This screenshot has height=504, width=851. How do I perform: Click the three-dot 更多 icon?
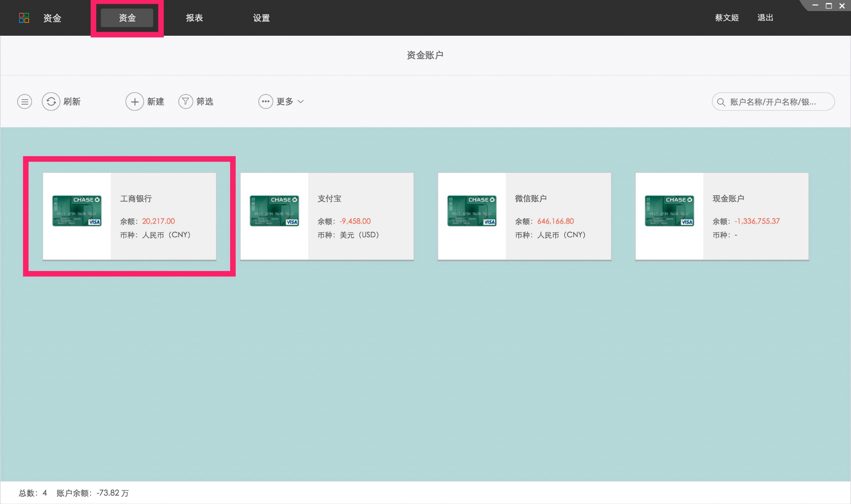tap(266, 102)
